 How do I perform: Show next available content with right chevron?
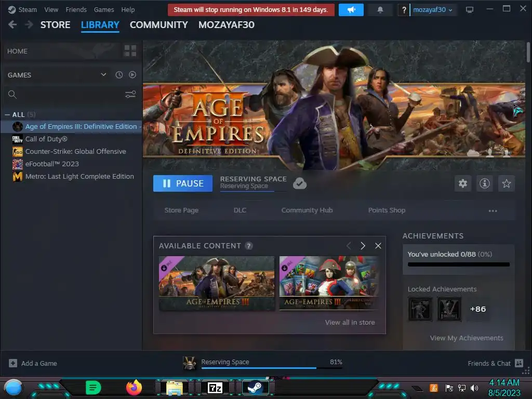[x=363, y=246]
